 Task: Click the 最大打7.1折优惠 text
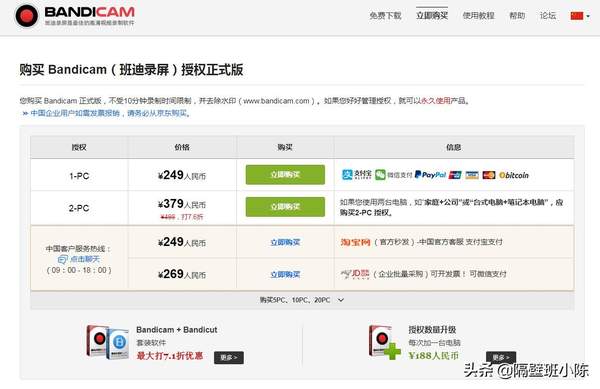coord(170,356)
